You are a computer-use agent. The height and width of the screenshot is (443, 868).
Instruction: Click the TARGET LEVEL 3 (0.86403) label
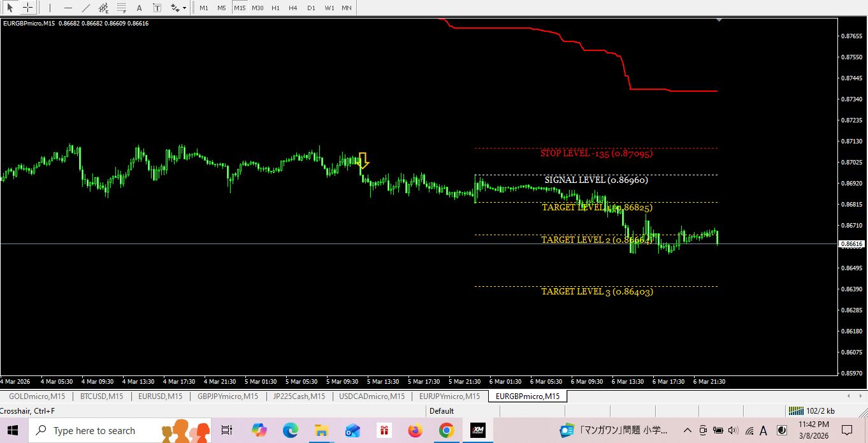click(x=597, y=292)
